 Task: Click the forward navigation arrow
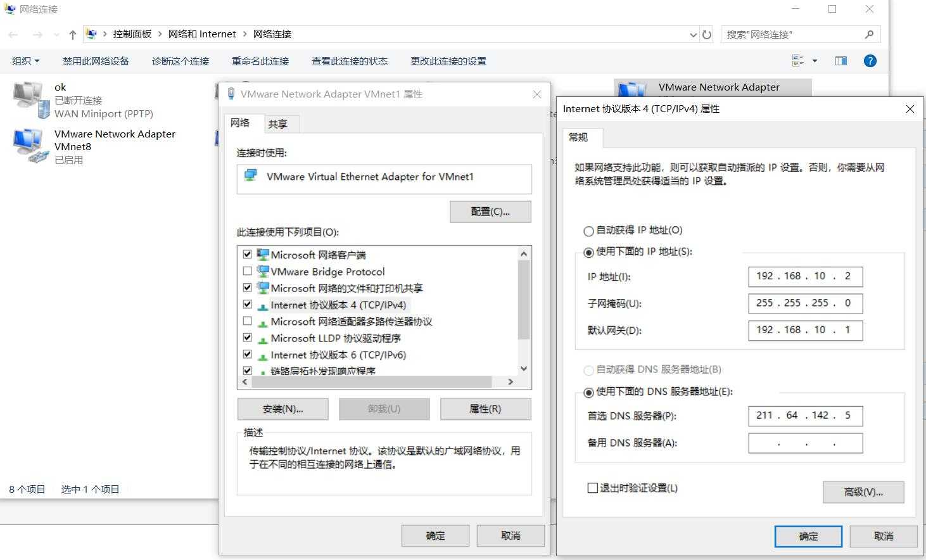pyautogui.click(x=37, y=35)
